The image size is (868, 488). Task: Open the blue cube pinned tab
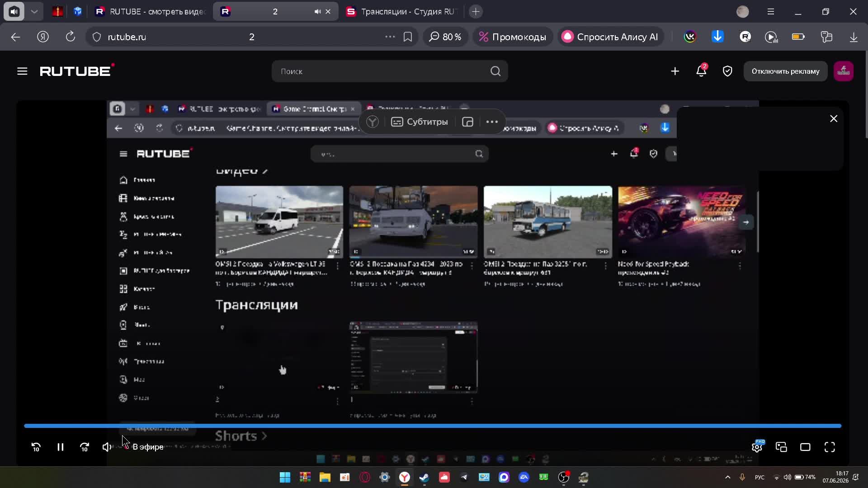pos(78,12)
